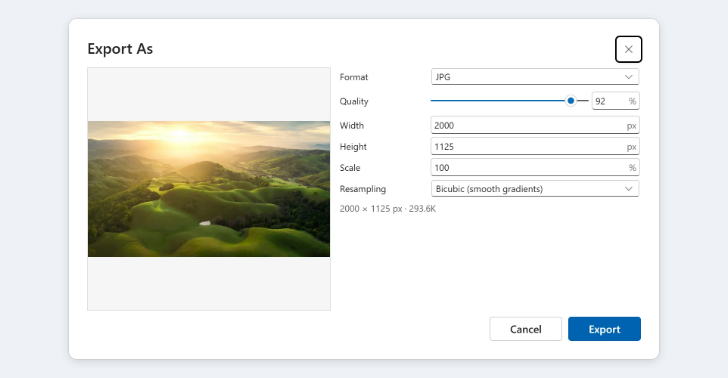Select the Resampling label
The image size is (728, 378).
[x=363, y=189]
